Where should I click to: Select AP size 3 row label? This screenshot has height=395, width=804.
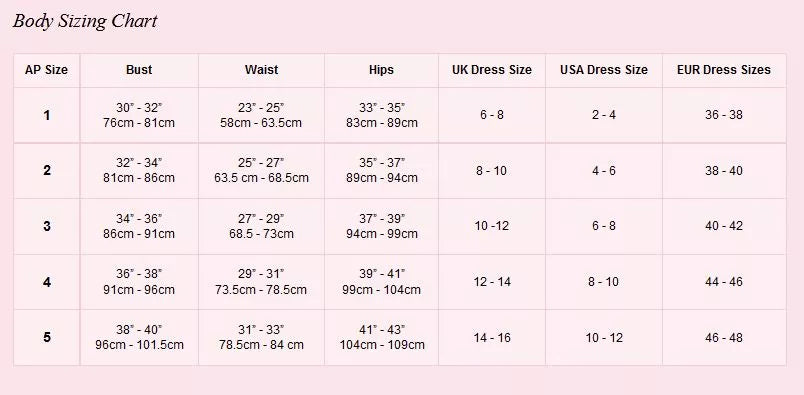(x=47, y=226)
